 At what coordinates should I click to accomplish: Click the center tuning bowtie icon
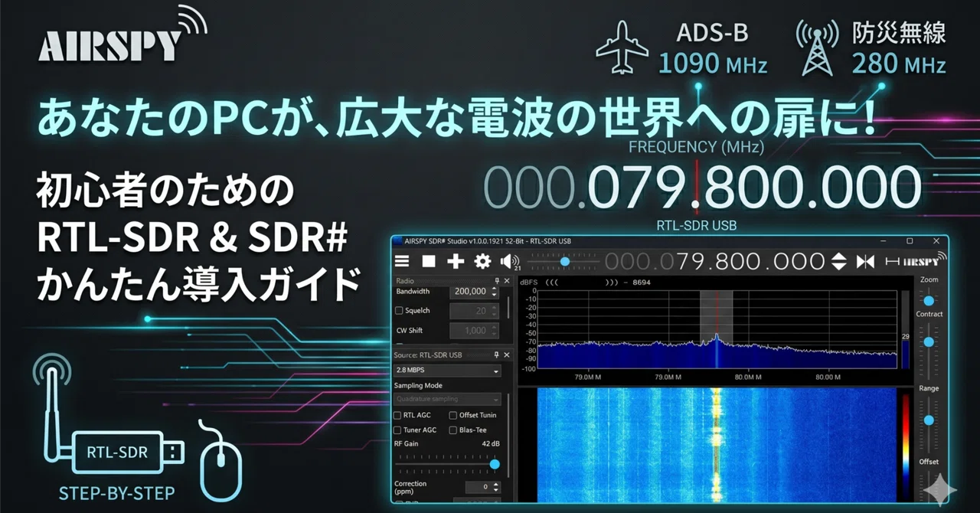pos(865,261)
